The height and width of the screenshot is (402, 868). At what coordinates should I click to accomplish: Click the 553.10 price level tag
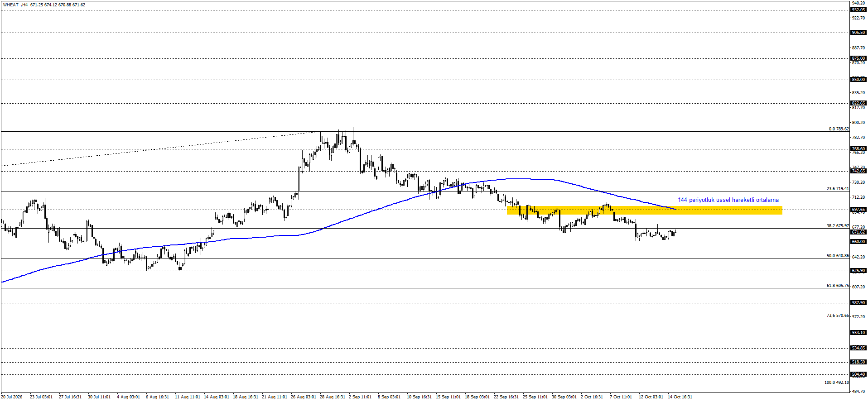coord(858,333)
